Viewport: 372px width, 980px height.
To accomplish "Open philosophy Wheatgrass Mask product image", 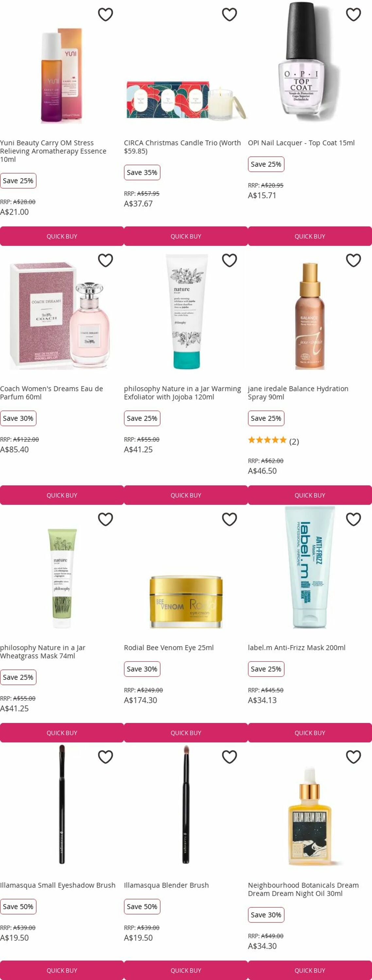I will click(62, 578).
